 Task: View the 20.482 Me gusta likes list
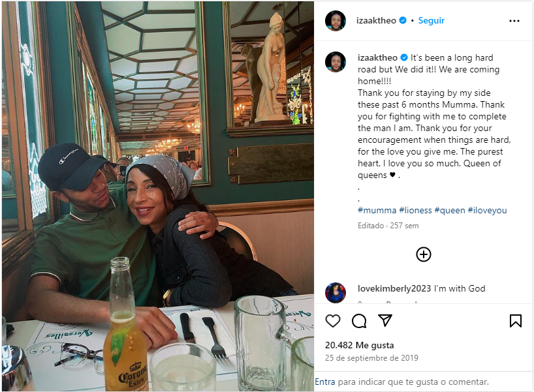tap(360, 345)
